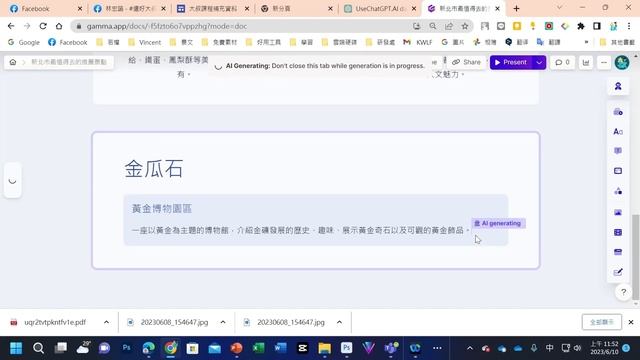Image resolution: width=640 pixels, height=360 pixels.
Task: Open the Facebook bookmark in bookmarks bar
Action: 68,42
